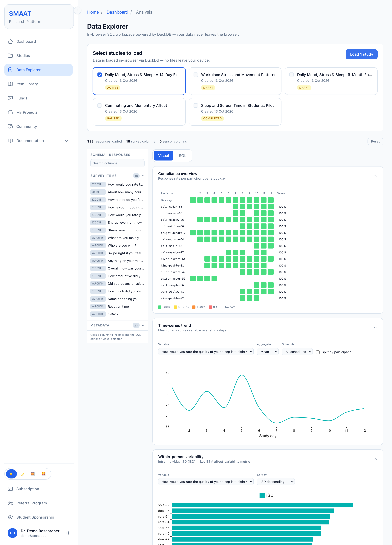
Task: Click the Dashboard home icon in sidebar
Action: tap(10, 41)
